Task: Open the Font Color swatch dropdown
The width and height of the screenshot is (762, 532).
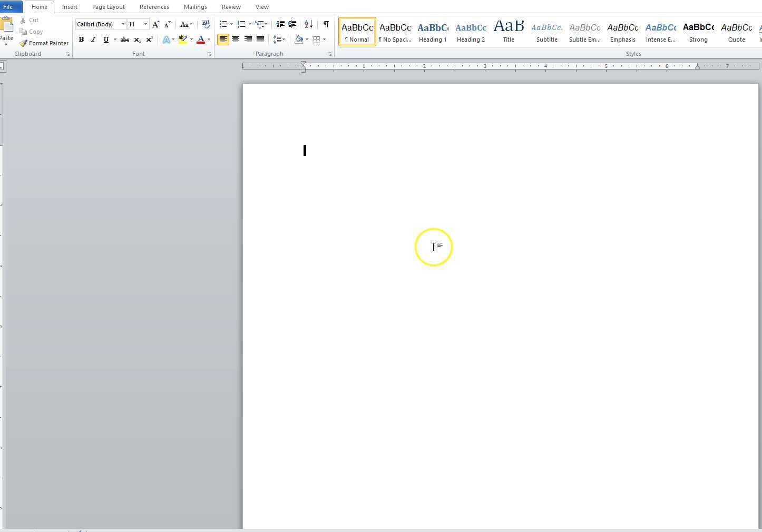Action: (208, 39)
